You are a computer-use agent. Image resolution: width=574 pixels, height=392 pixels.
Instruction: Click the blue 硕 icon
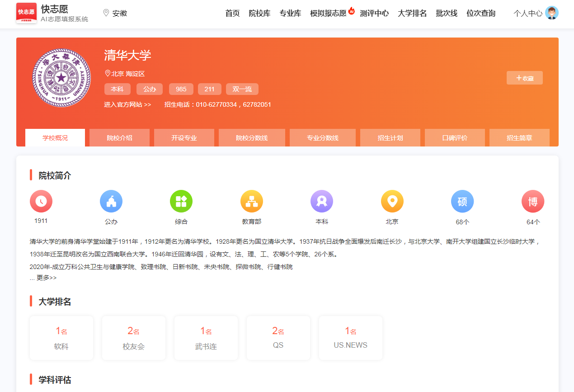point(462,201)
